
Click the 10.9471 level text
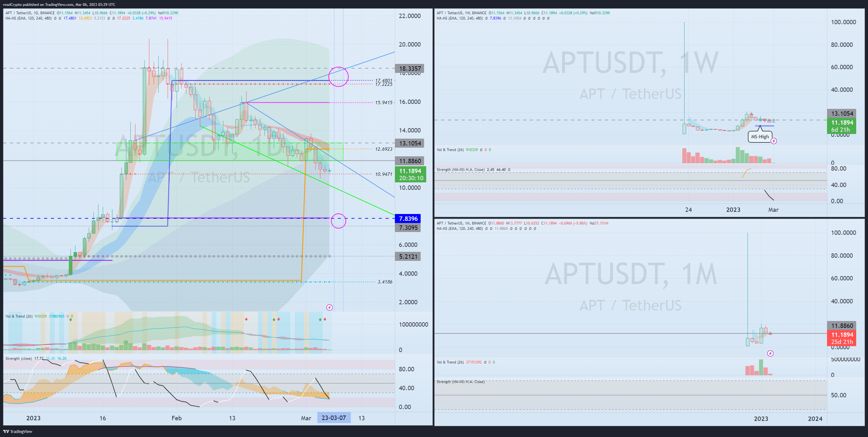(384, 174)
